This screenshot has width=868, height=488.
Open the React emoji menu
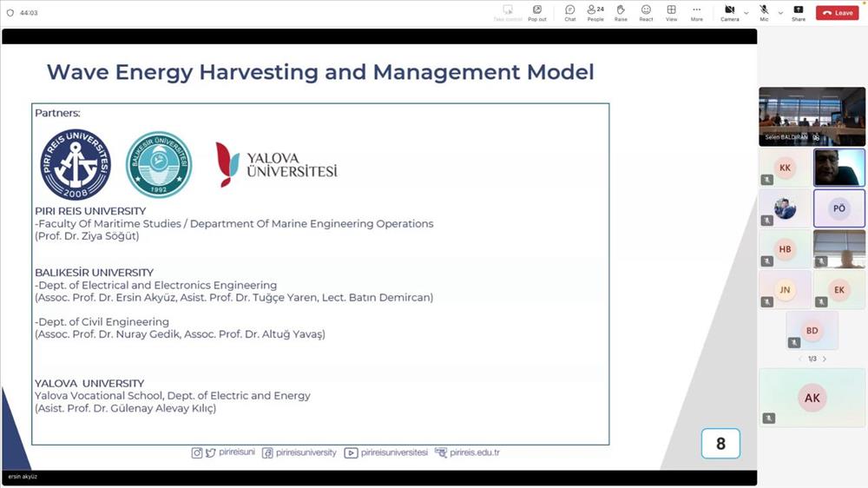(x=646, y=13)
